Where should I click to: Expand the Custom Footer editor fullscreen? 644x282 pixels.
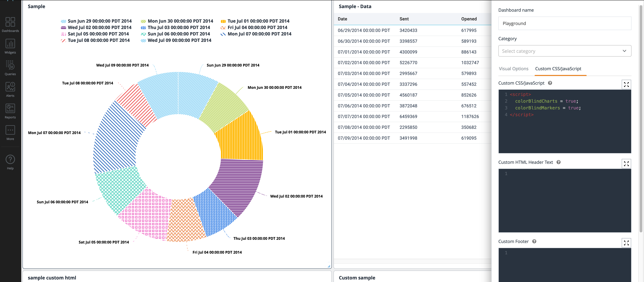click(626, 243)
